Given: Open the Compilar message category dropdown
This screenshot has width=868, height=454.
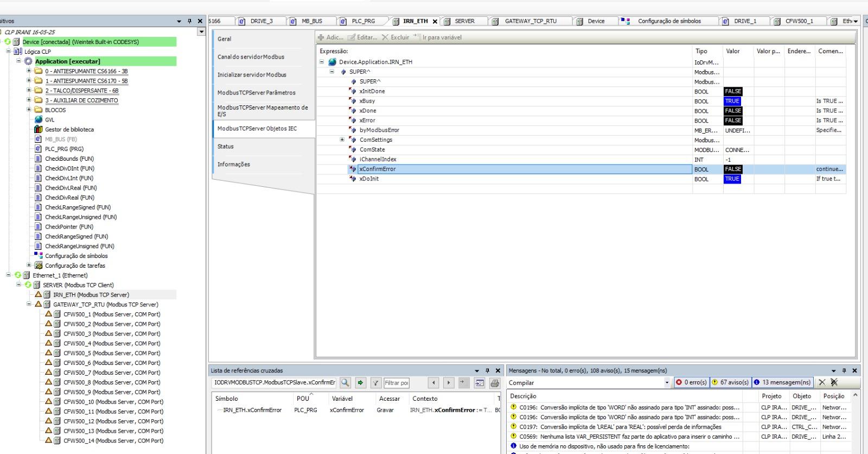Looking at the screenshot, I should tap(667, 383).
